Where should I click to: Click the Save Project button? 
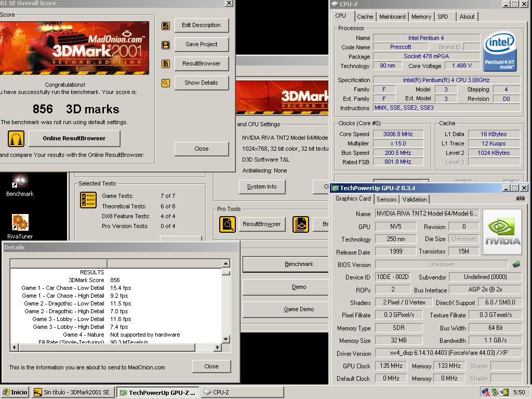[201, 45]
